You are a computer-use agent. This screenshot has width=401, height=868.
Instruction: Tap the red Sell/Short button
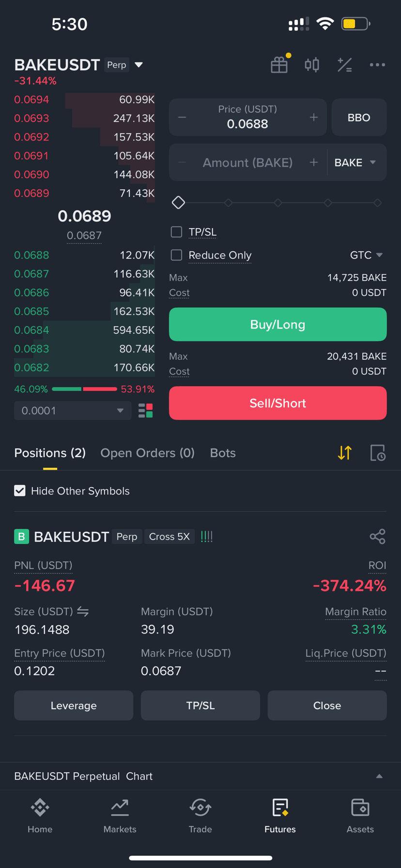(x=278, y=403)
